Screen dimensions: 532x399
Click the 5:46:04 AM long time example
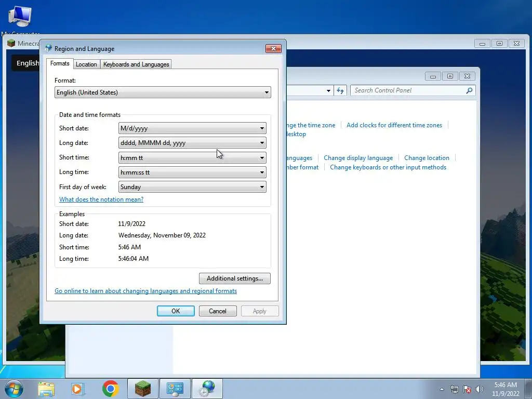point(134,259)
